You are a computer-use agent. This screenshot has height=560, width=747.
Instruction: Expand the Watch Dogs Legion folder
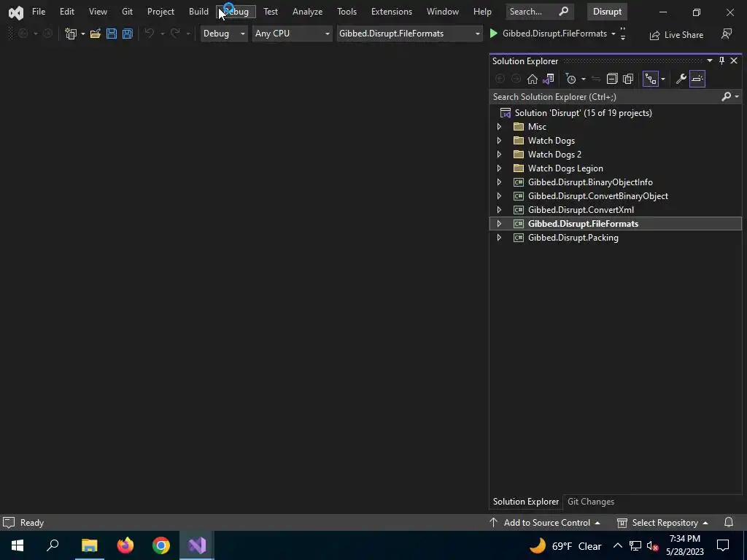point(499,168)
